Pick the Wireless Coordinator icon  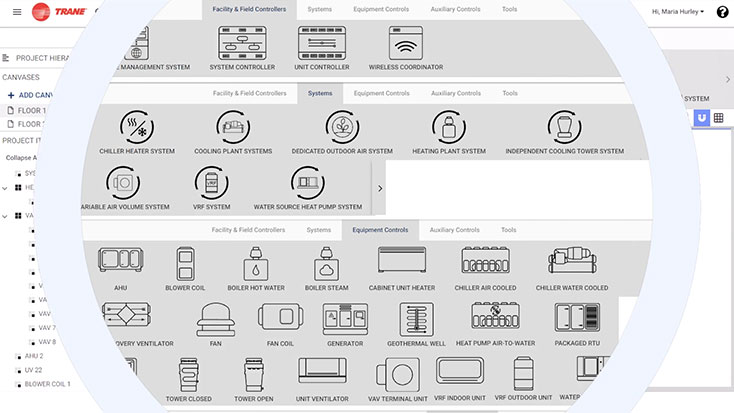coord(406,43)
